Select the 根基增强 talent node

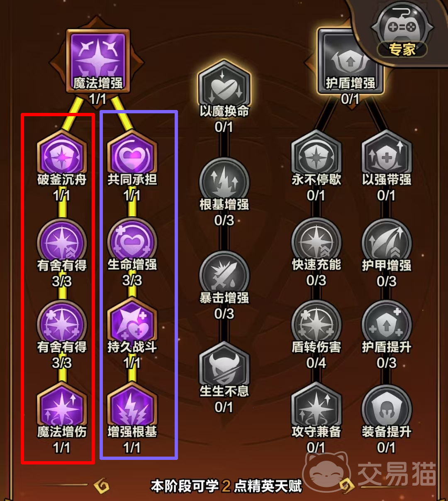(224, 181)
